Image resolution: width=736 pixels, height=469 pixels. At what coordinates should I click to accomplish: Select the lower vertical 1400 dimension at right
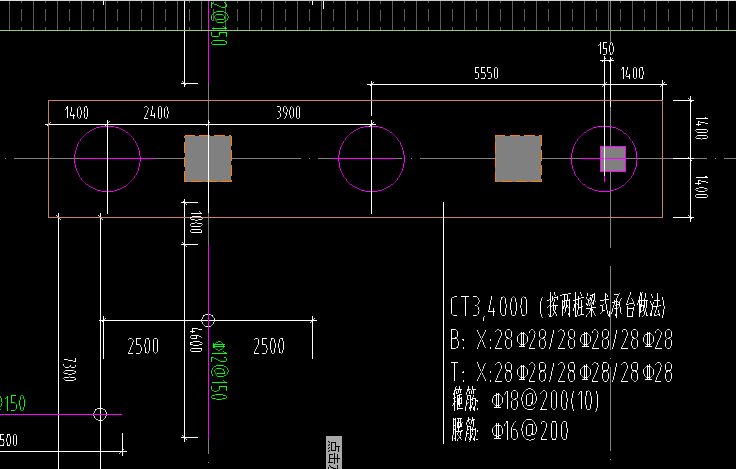[701, 187]
